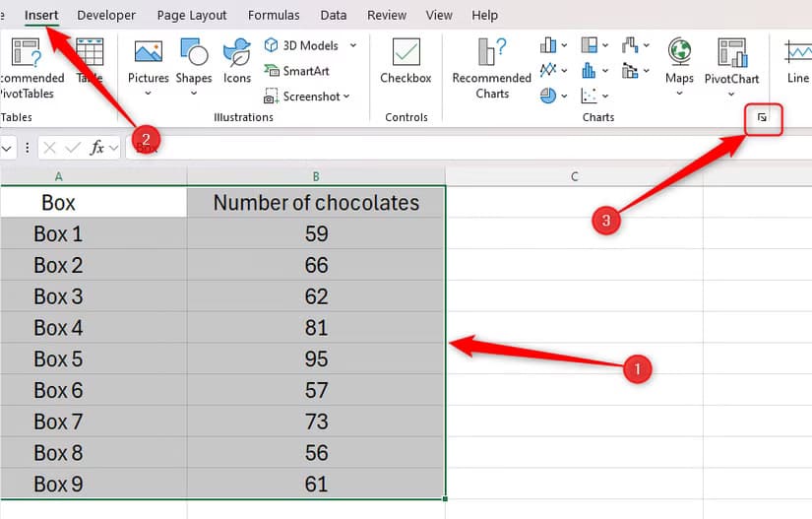812x519 pixels.
Task: Switch to the View tab
Action: point(439,16)
